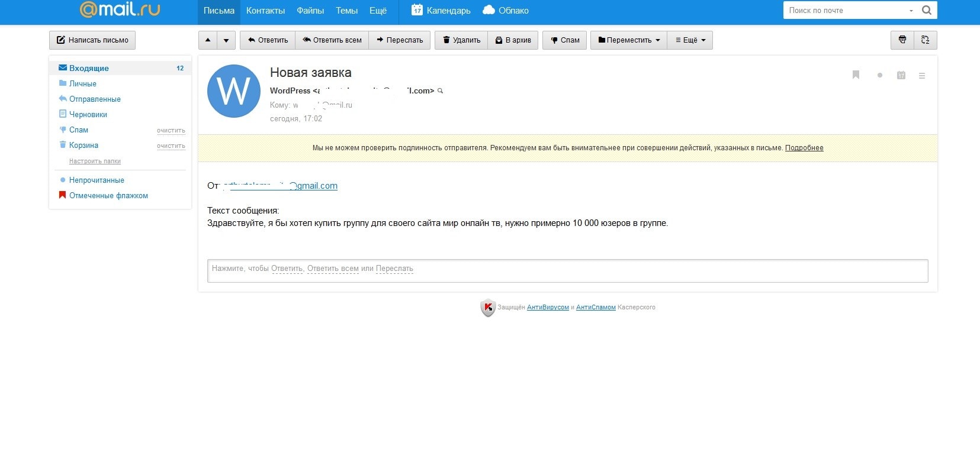Click the search magnifier icon
980x462 pixels.
point(927,10)
